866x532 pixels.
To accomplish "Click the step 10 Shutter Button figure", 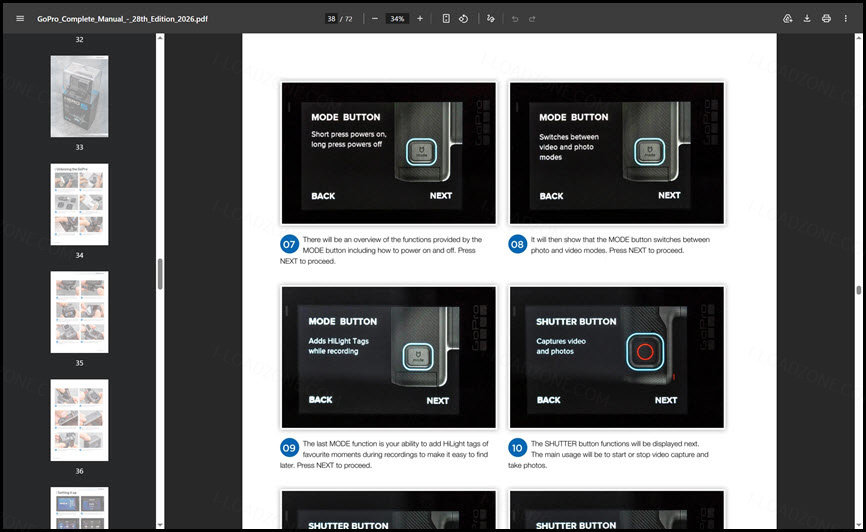I will pos(616,357).
